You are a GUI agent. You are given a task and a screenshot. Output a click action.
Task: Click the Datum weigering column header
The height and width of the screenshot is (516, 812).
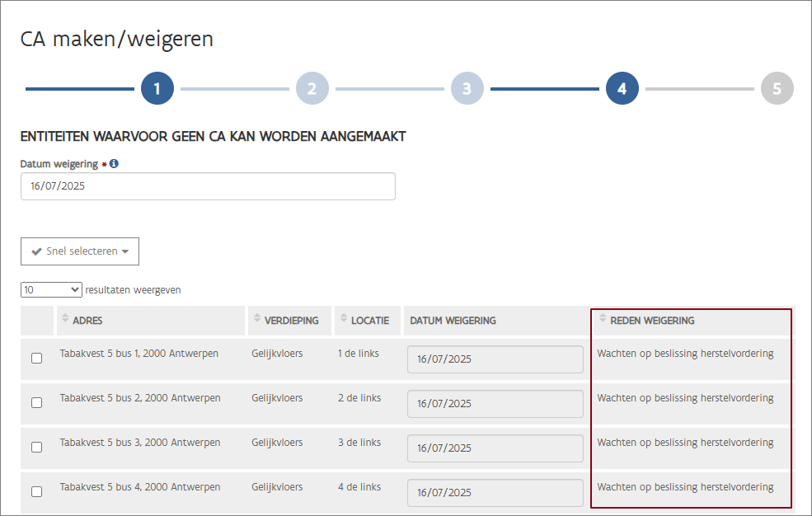[453, 321]
